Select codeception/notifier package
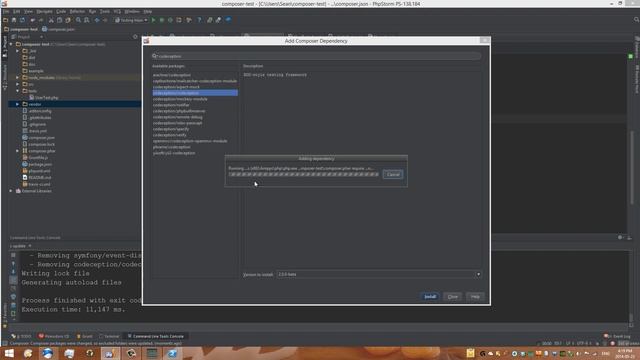 (x=171, y=105)
